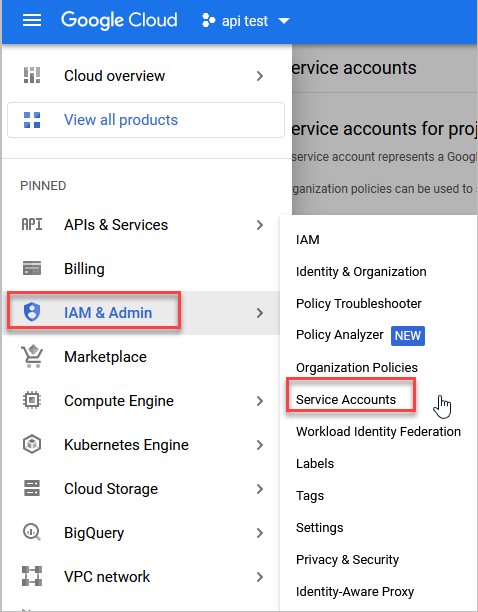Click the API icon for APIs & Services
Screen dimensions: 478x612
click(x=32, y=225)
